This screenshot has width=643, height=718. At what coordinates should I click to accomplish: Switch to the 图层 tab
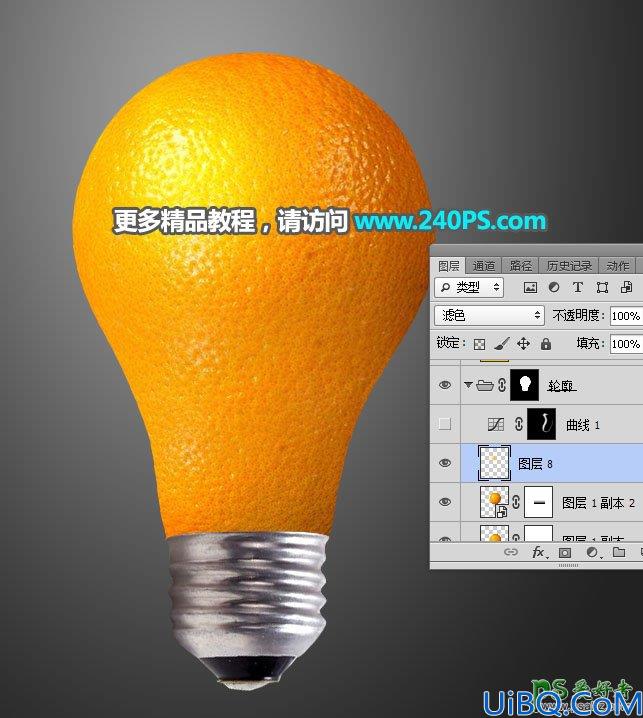pyautogui.click(x=448, y=266)
